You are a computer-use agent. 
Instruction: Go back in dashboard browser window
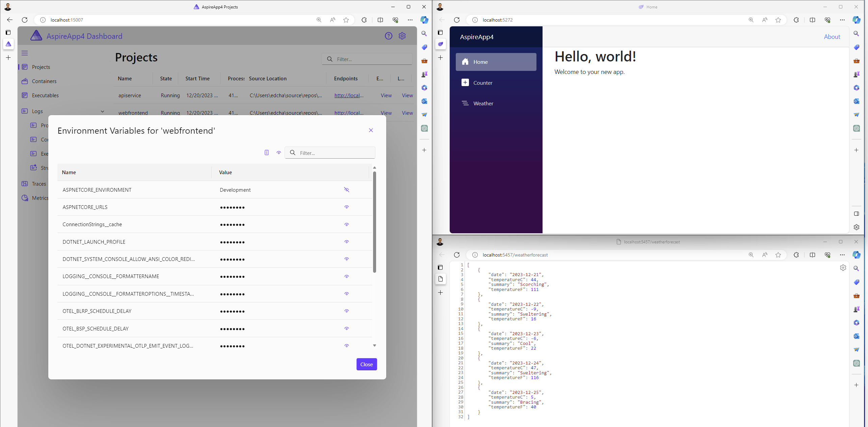[10, 20]
